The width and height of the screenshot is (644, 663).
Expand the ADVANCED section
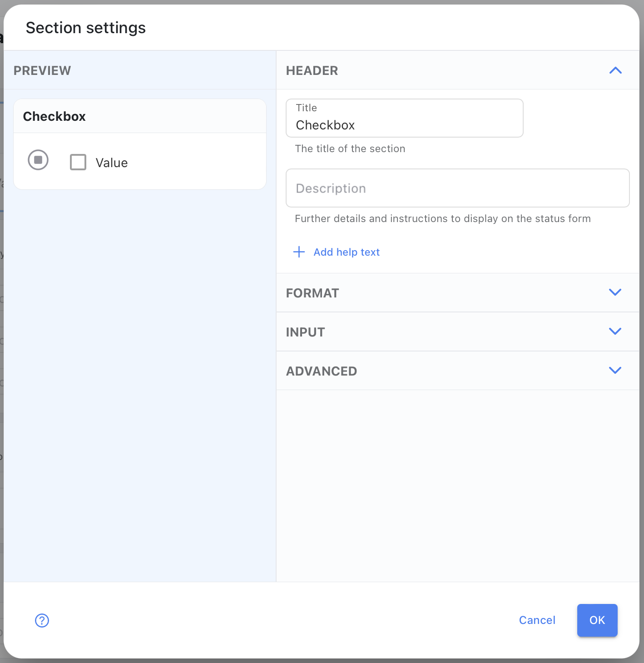pos(458,371)
